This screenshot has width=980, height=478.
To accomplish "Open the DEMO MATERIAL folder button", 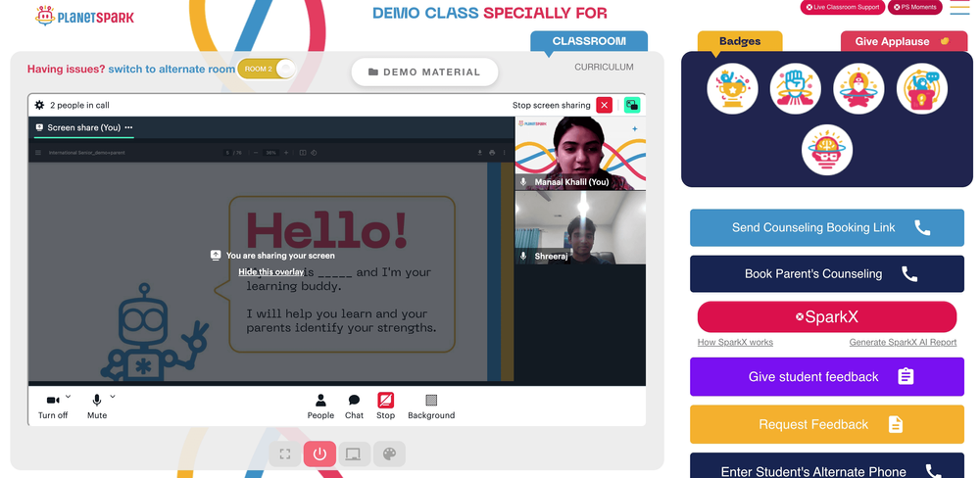I will [424, 72].
